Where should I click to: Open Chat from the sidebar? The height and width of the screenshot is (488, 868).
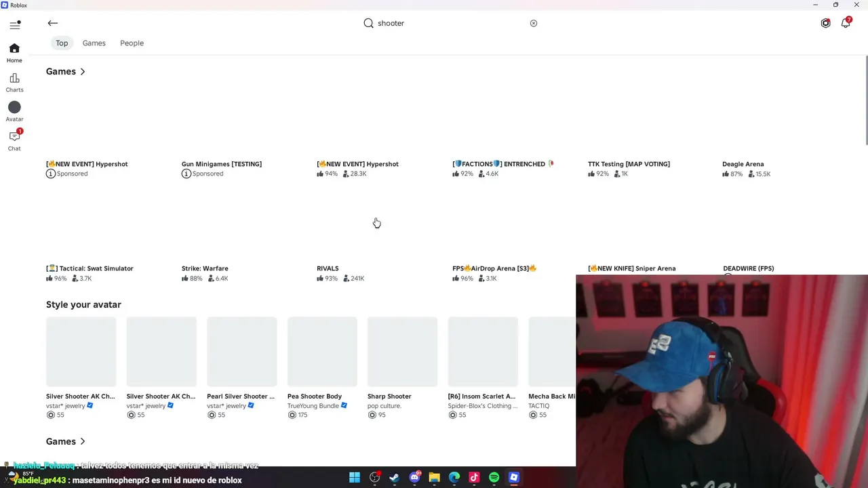pos(14,140)
